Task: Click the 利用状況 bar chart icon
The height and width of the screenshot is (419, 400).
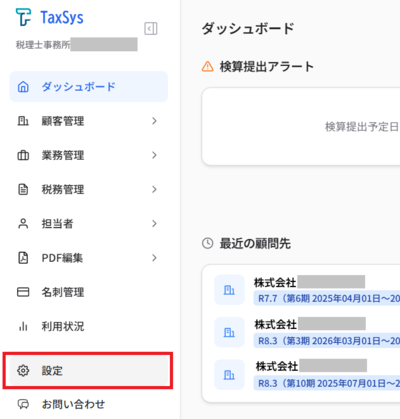Action: click(x=23, y=326)
